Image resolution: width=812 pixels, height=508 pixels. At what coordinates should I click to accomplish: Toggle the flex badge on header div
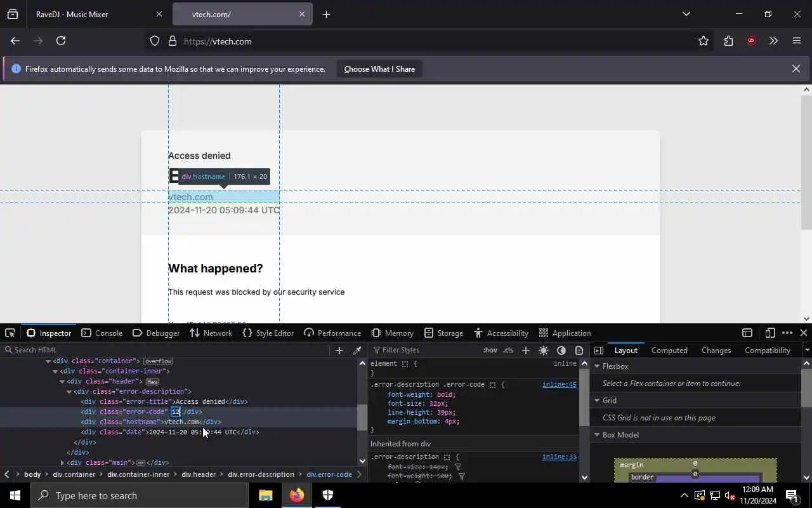[152, 382]
